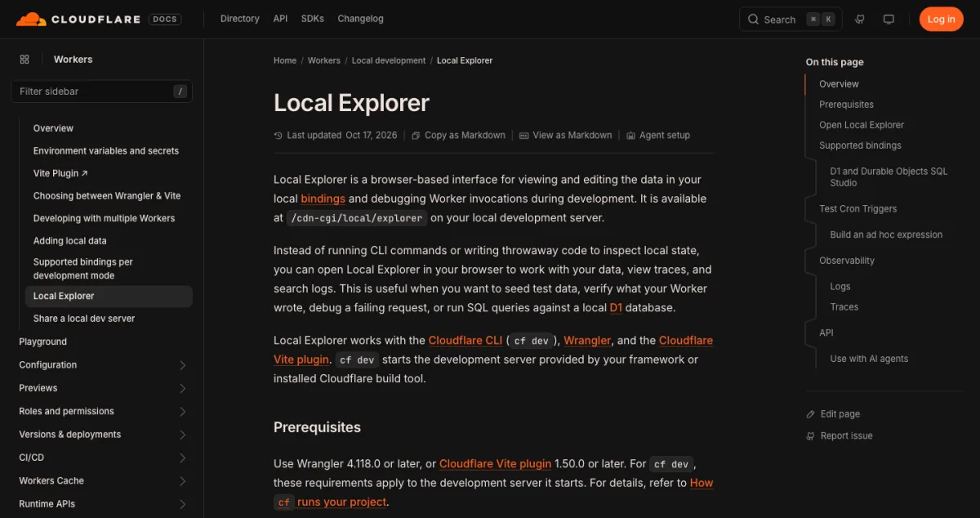980x518 pixels.
Task: Open Overview in the sidebar
Action: 53,128
